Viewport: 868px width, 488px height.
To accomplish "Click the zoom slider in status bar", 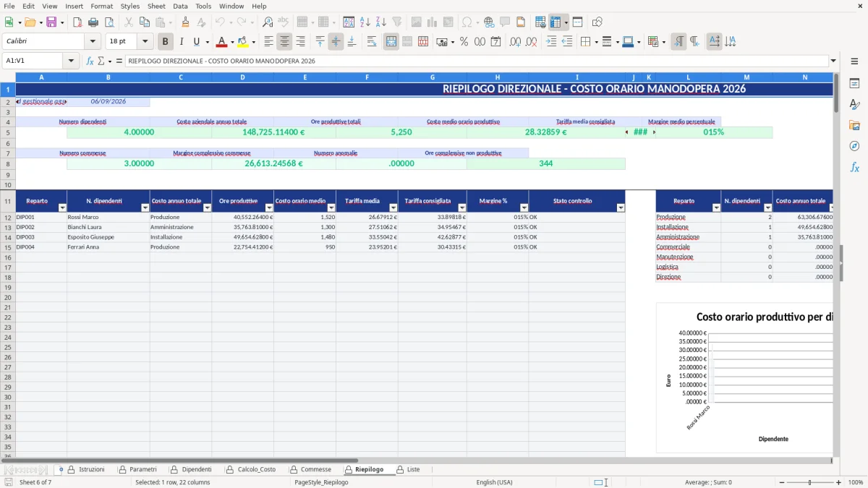I will 809,482.
